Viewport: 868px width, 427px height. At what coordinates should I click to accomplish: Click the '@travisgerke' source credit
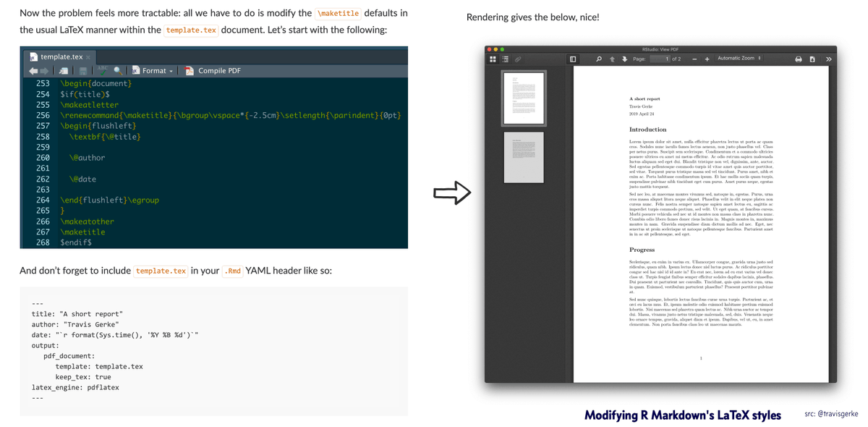838,414
